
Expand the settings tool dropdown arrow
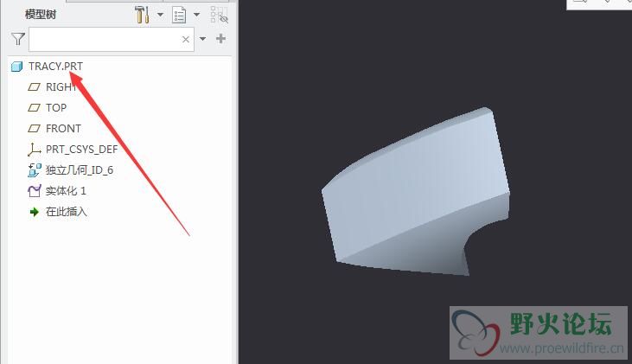160,15
